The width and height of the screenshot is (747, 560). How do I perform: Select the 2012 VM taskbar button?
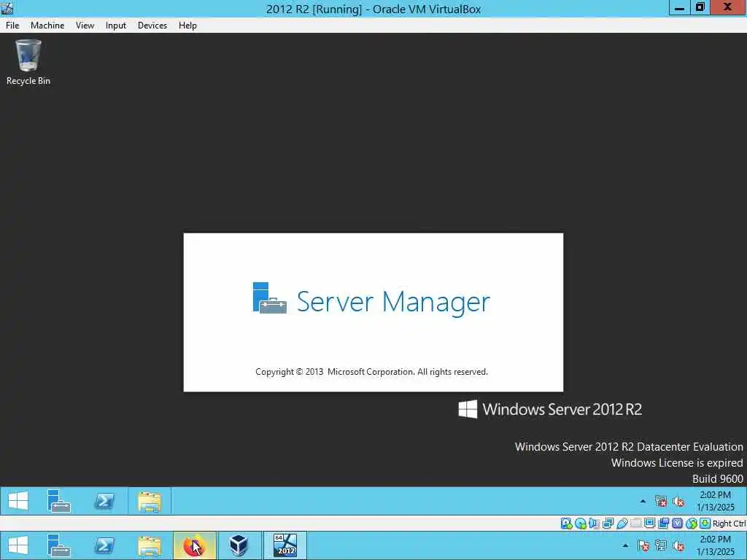click(x=285, y=545)
